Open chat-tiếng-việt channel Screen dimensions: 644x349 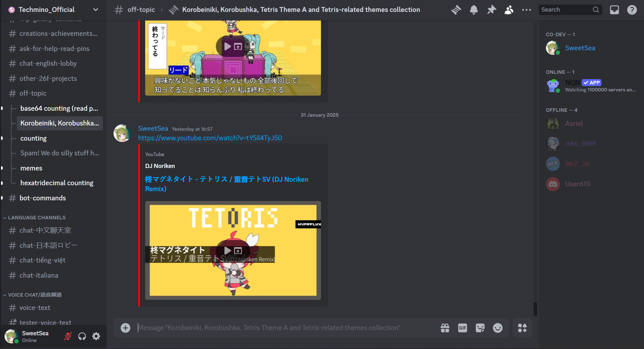[53, 260]
